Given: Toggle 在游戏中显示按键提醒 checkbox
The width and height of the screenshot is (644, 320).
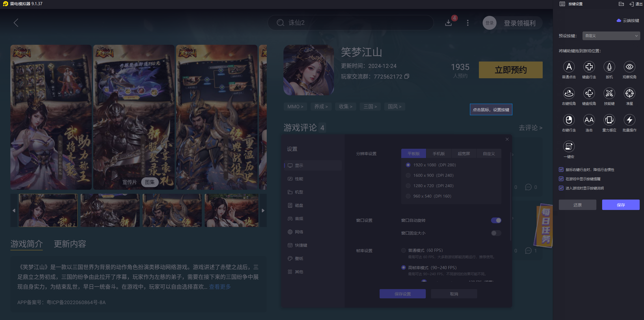Looking at the screenshot, I should 561,179.
